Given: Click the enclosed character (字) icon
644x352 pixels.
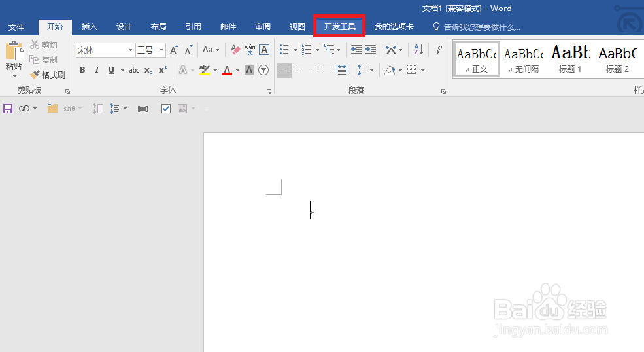Looking at the screenshot, I should coord(263,70).
